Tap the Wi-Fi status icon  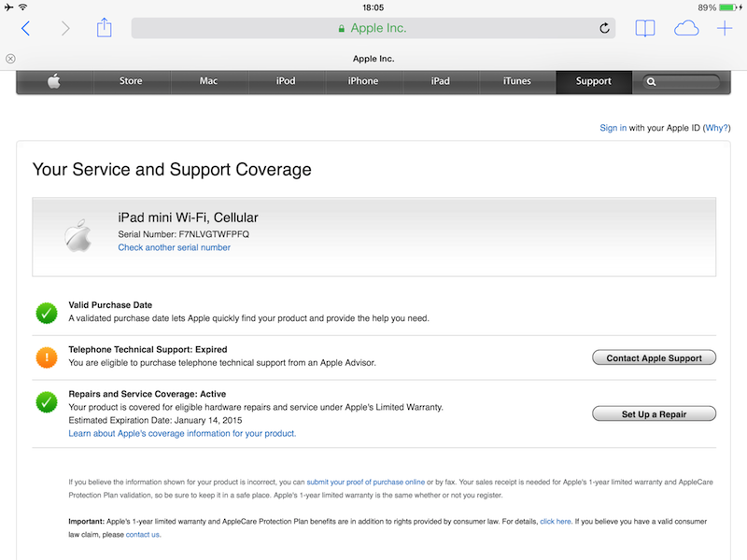tap(22, 7)
